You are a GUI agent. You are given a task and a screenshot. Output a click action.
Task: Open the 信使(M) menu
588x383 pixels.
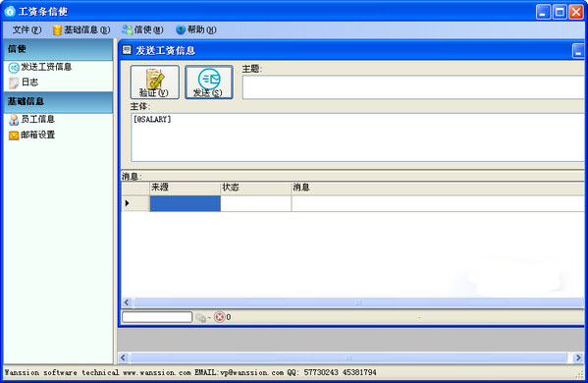pos(143,29)
